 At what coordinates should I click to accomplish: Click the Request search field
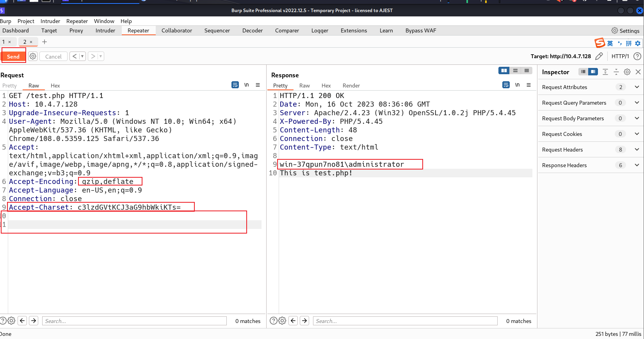pos(134,321)
